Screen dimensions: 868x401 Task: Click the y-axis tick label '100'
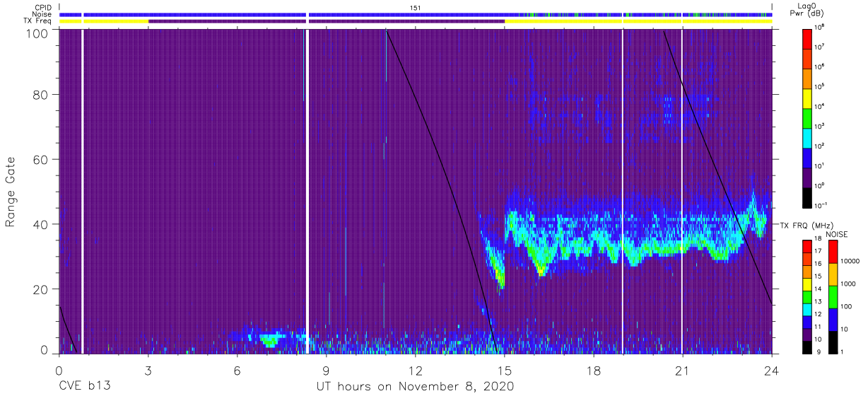pyautogui.click(x=36, y=33)
